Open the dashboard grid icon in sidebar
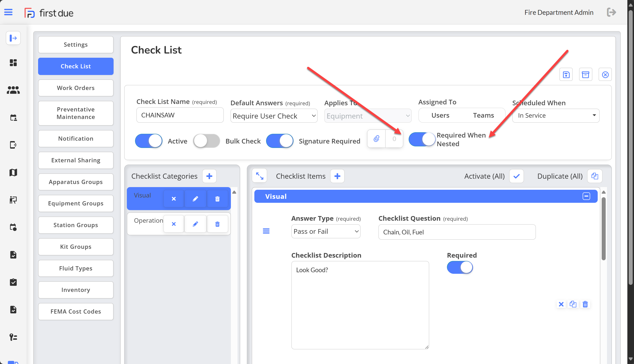This screenshot has width=634, height=364. click(x=13, y=63)
